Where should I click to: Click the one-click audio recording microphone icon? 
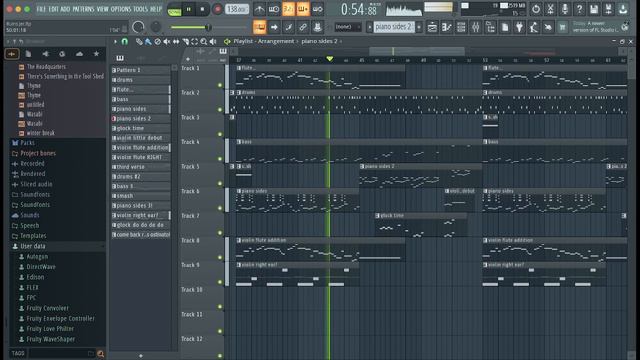click(565, 9)
